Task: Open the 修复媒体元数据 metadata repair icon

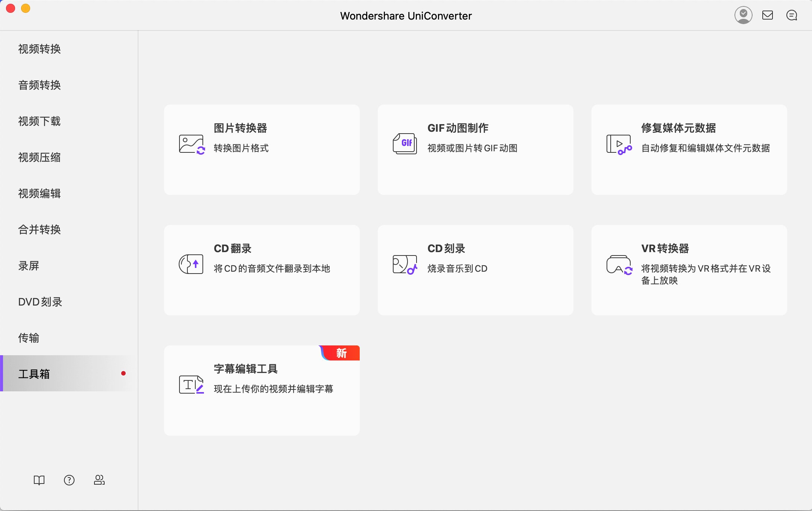Action: [x=619, y=144]
